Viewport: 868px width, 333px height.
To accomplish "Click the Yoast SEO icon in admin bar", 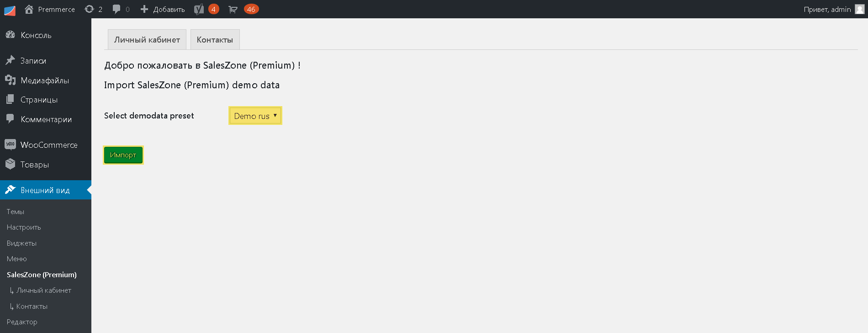I will pos(199,9).
